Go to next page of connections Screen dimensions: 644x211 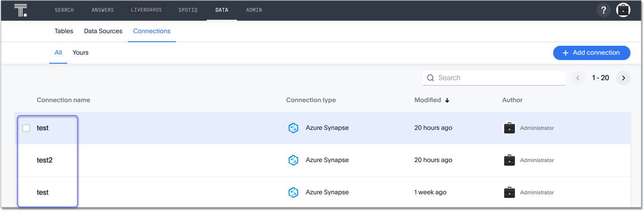tap(623, 78)
